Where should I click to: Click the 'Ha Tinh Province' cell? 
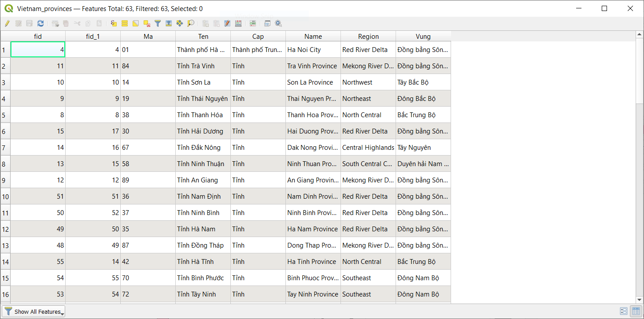pos(313,262)
